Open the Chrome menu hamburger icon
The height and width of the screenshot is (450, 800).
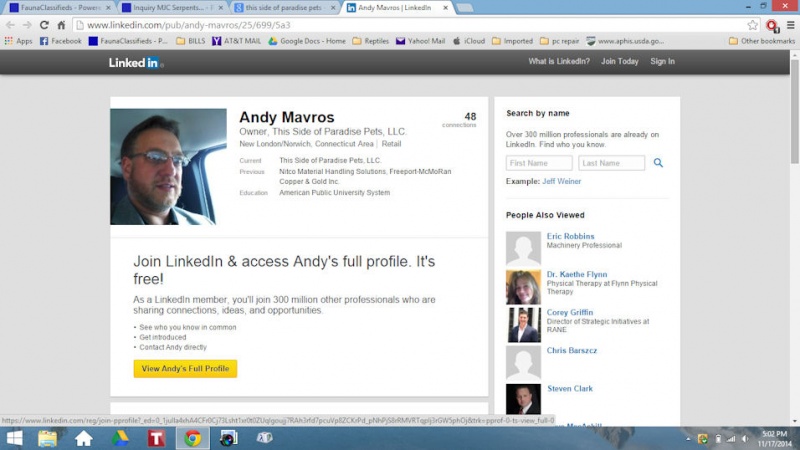[791, 25]
